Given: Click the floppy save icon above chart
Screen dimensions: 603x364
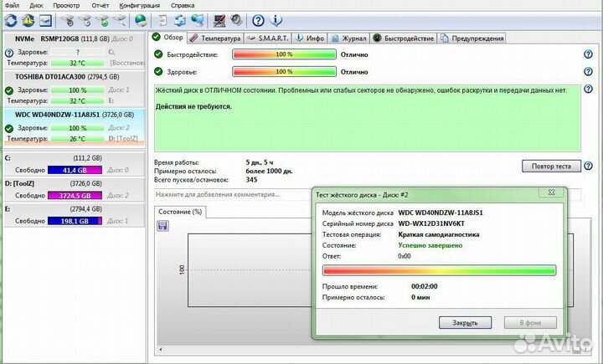Looking at the screenshot, I should point(162,226).
